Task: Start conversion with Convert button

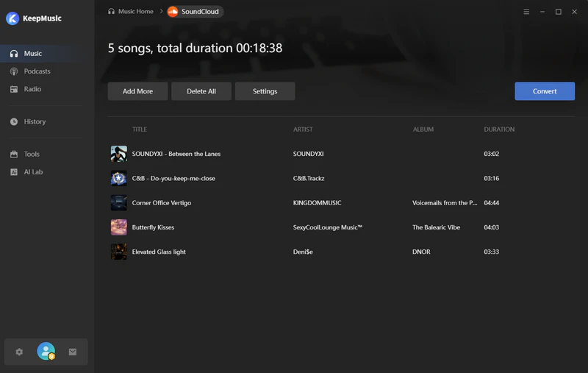Action: [545, 91]
